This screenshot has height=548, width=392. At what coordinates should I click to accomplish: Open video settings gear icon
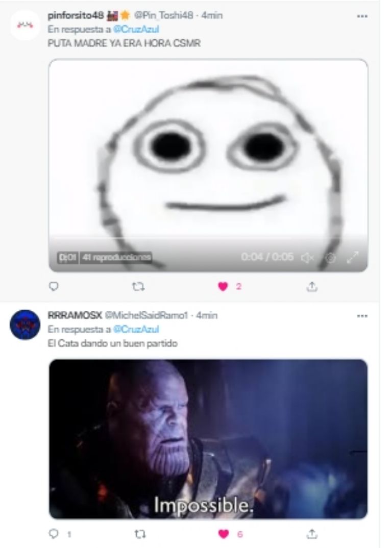coord(331,258)
